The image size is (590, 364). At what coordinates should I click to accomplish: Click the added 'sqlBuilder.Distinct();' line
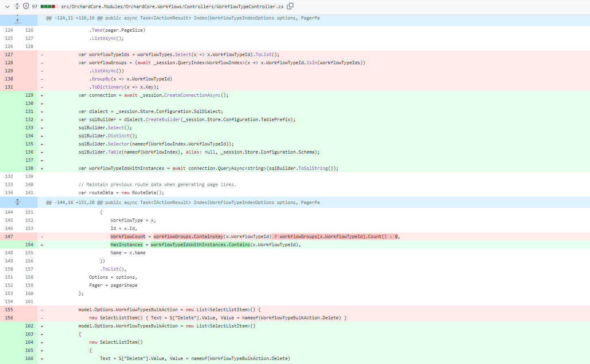(x=108, y=136)
